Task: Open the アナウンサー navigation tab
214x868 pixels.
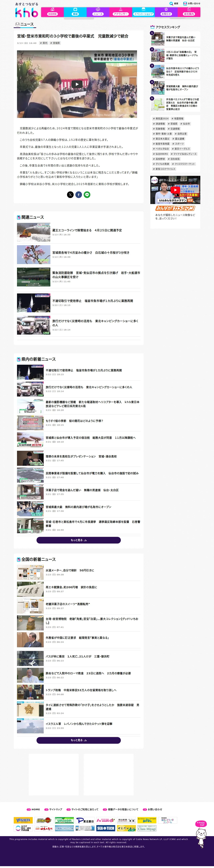Action: 120,12
